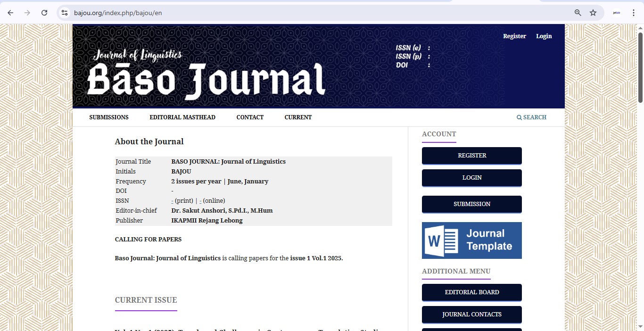Reload the page with refresh icon
This screenshot has height=331, width=644.
click(44, 13)
